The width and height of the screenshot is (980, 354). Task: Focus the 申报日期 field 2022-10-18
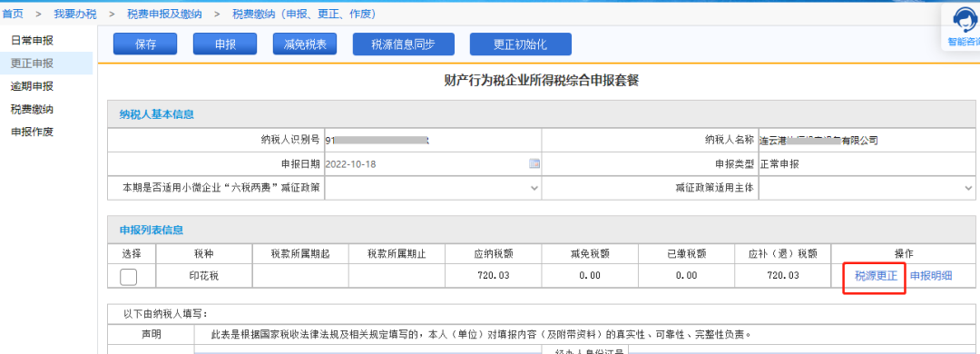[x=433, y=164]
